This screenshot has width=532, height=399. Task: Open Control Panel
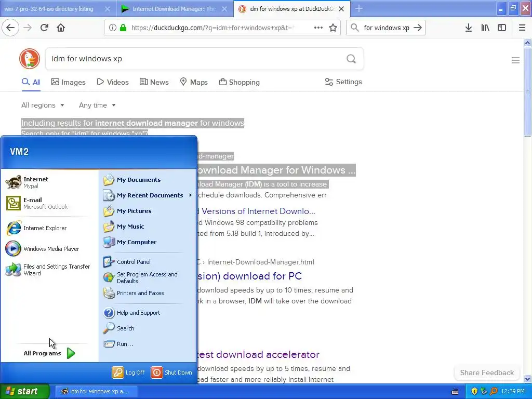[134, 262]
